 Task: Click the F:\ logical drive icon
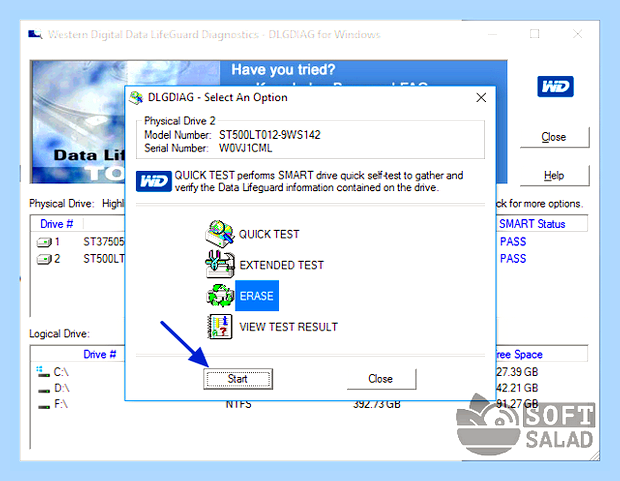tap(43, 407)
